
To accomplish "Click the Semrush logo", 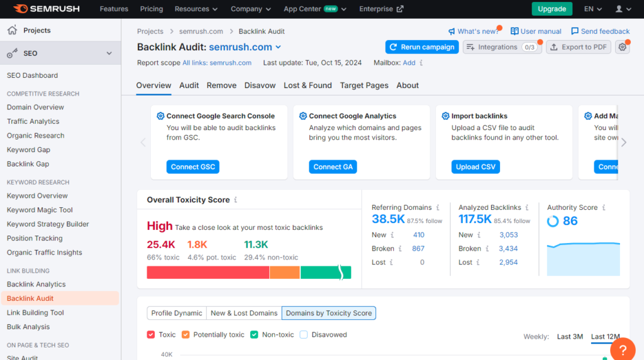I will (46, 9).
